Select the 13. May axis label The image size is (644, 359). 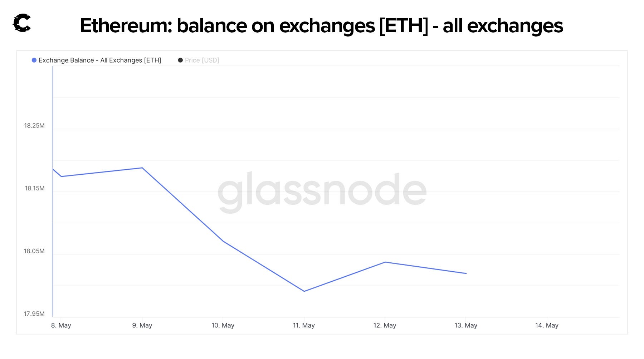coord(466,325)
